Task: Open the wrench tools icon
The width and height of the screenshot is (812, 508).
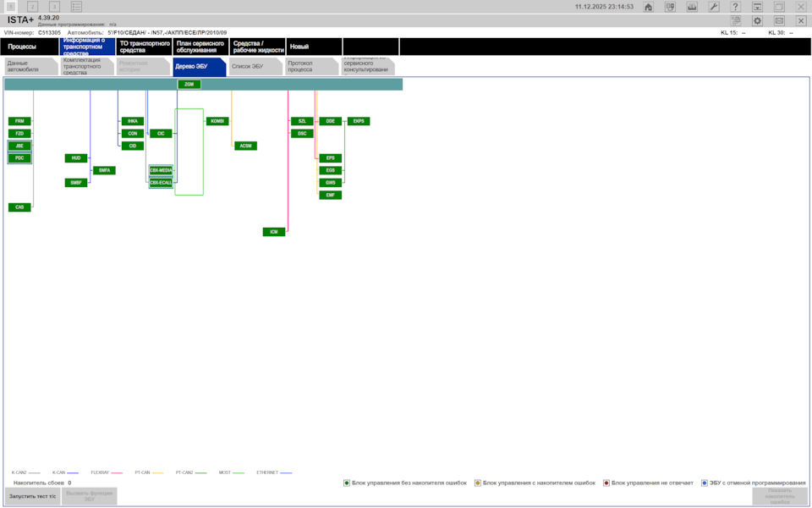Action: (x=714, y=7)
